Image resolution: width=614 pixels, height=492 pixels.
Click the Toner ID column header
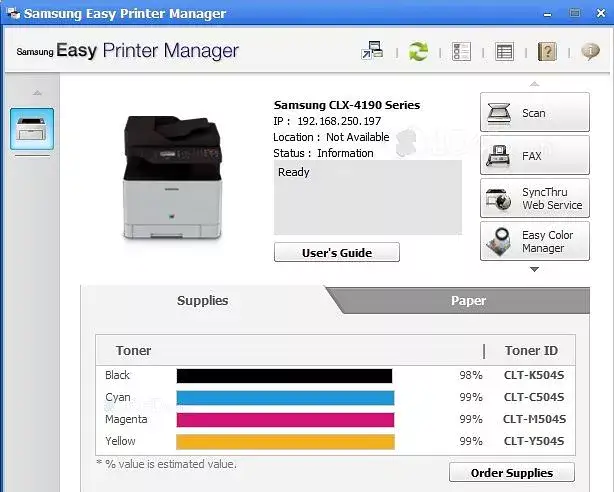(x=531, y=350)
